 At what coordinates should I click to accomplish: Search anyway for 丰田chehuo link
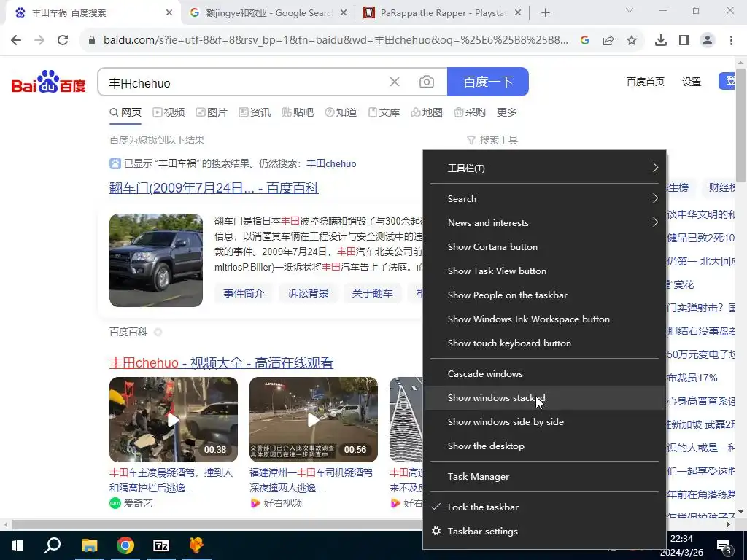click(331, 164)
